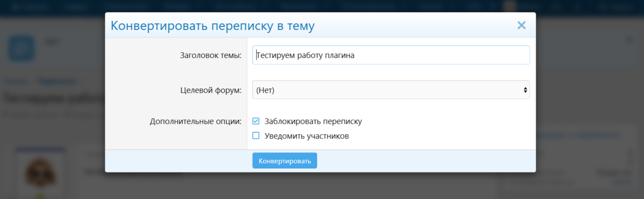This screenshot has height=199, width=644.
Task: Click the blurred blue square icon behind dialog
Action: (22, 48)
